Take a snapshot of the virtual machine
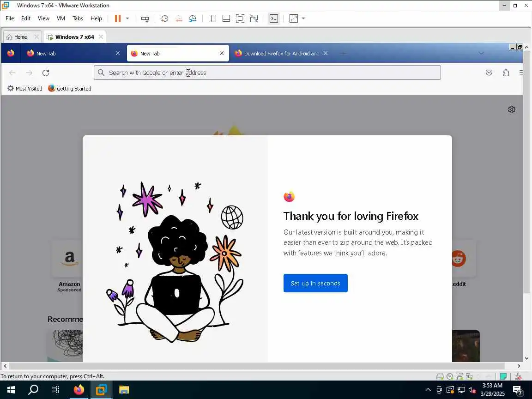This screenshot has width=532, height=399. (164, 18)
